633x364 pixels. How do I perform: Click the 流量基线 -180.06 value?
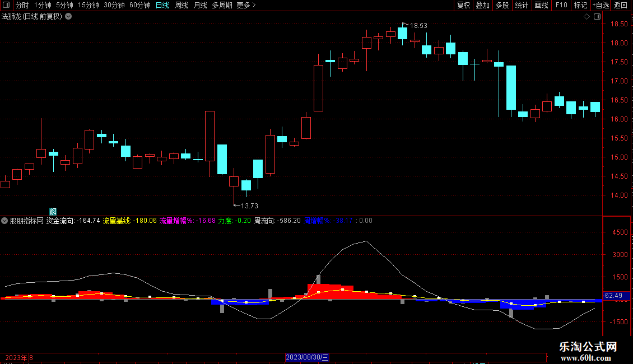tap(129, 221)
